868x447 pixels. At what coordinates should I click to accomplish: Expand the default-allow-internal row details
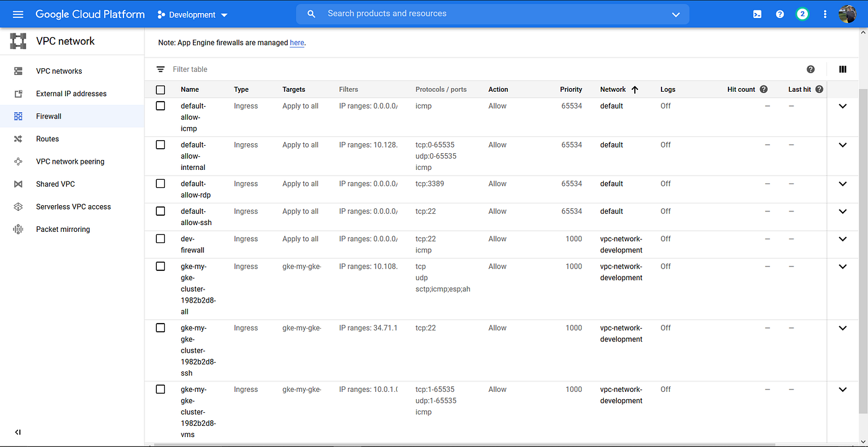[x=843, y=145]
